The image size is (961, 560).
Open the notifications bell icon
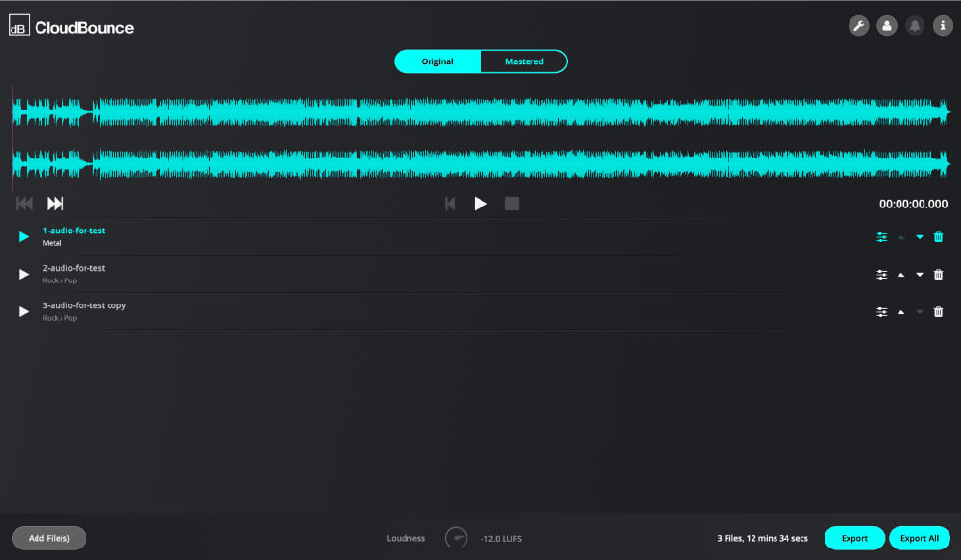915,26
